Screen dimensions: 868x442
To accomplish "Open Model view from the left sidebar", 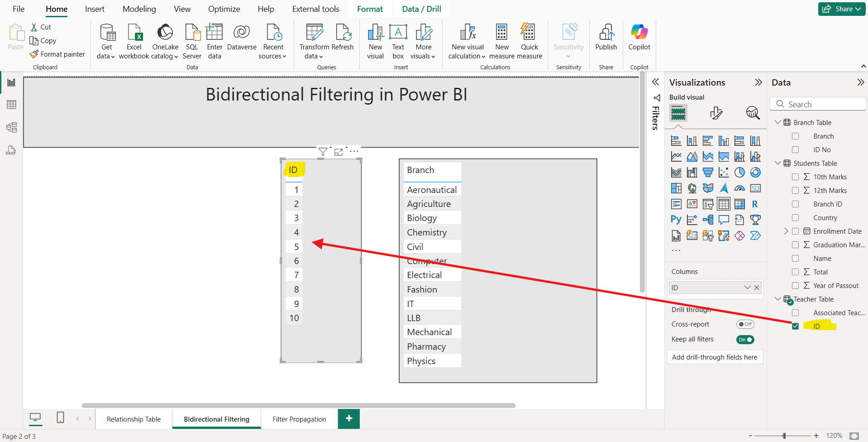I will (11, 127).
